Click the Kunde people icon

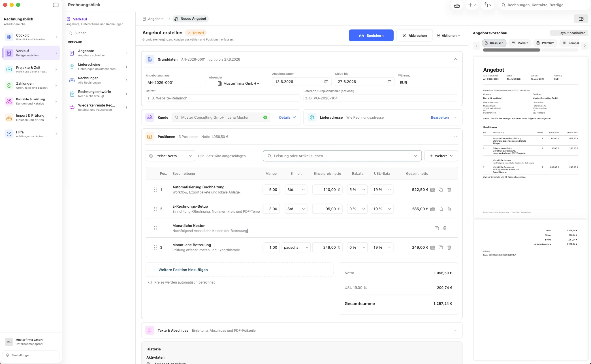[150, 118]
